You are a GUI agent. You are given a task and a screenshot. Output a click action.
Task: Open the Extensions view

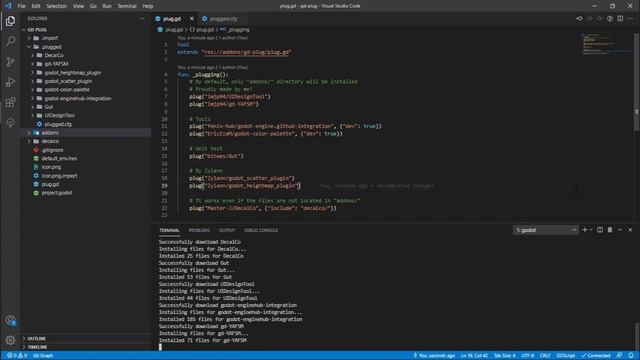pyautogui.click(x=11, y=102)
